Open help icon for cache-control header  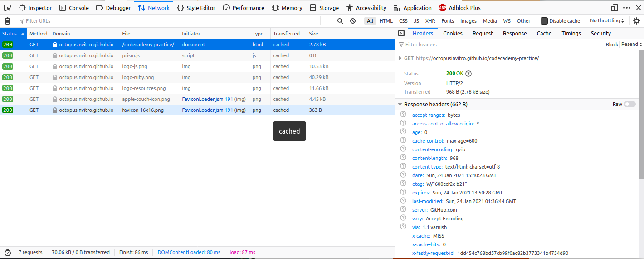point(403,140)
